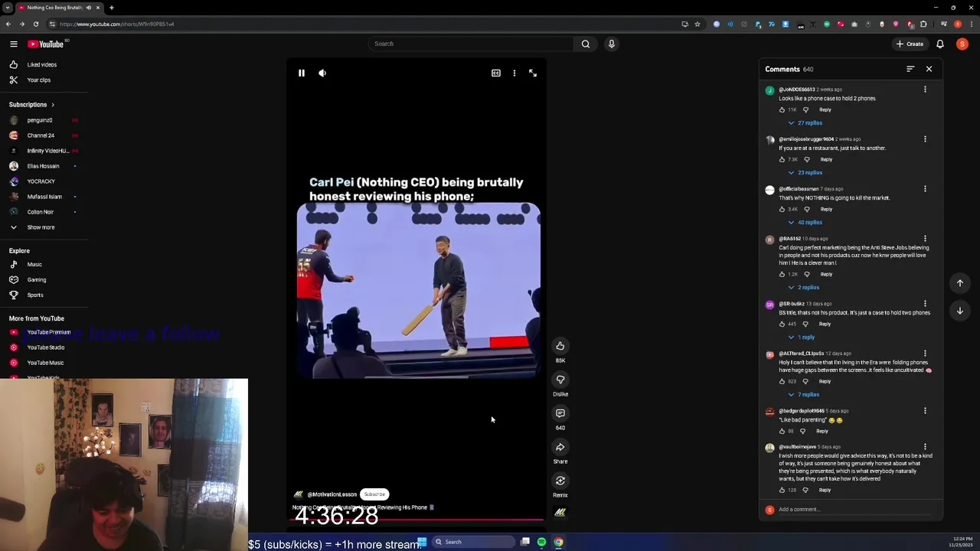The height and width of the screenshot is (551, 980).
Task: Go to the next Short (down arrow)
Action: coord(960,311)
